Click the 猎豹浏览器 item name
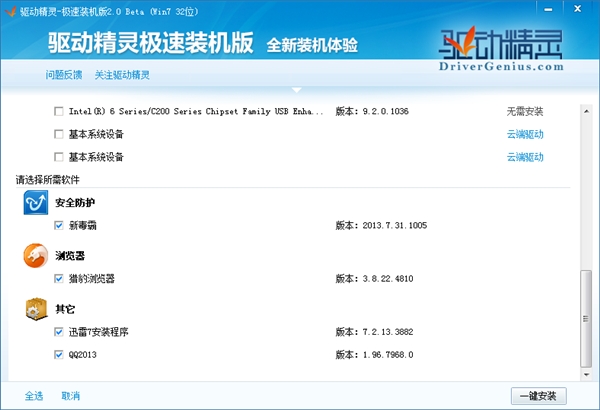Screen dimensions: 600x410 pos(92,279)
